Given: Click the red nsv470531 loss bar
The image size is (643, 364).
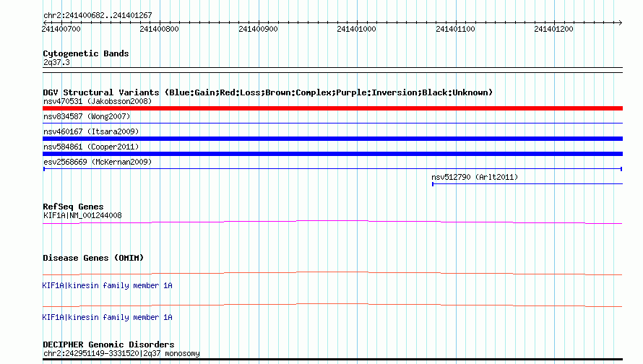Looking at the screenshot, I should point(332,108).
